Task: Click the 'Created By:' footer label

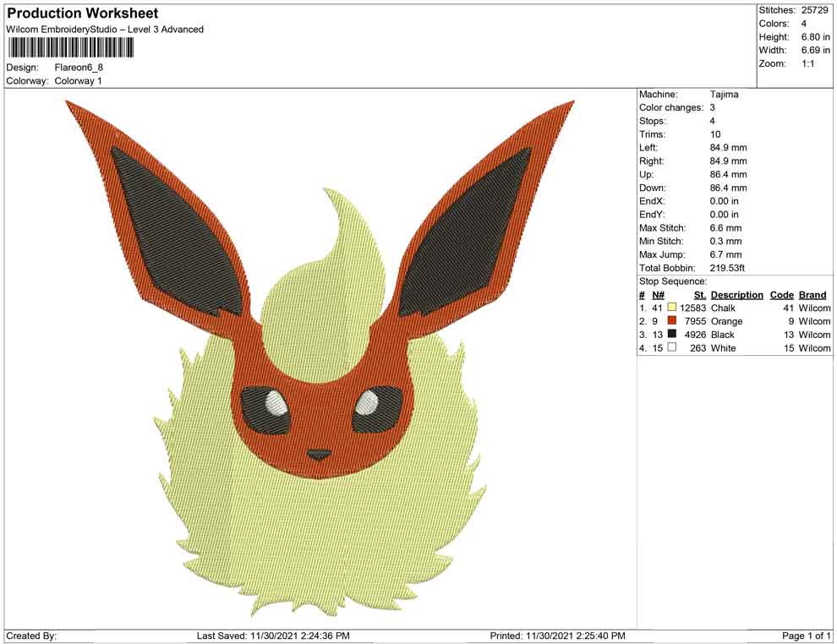Action: (31, 636)
